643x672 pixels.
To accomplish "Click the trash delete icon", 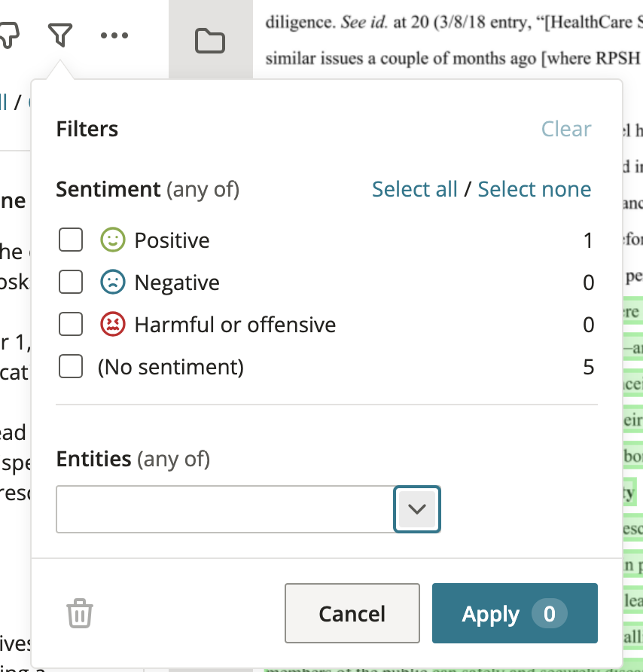I will (x=80, y=613).
